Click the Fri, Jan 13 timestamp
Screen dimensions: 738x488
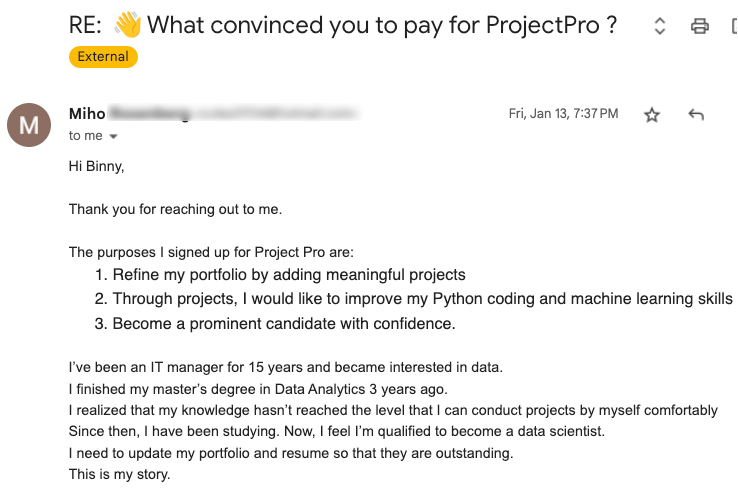tap(563, 114)
